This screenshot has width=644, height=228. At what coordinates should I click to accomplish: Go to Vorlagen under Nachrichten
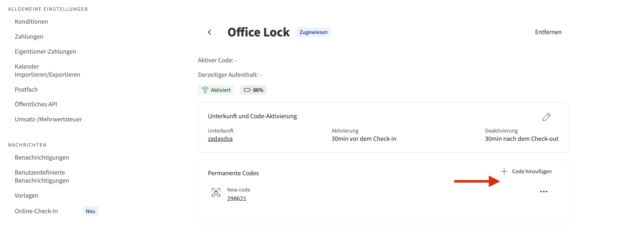pos(27,196)
